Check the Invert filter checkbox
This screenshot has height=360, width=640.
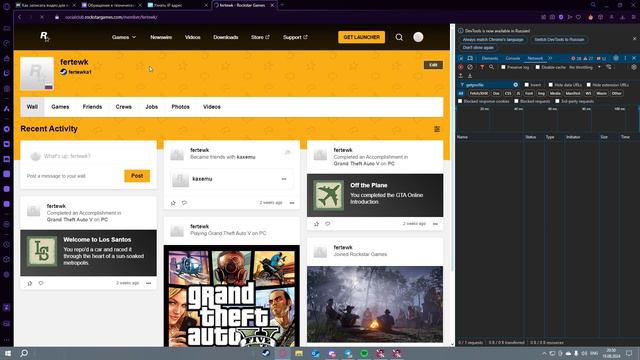point(527,85)
